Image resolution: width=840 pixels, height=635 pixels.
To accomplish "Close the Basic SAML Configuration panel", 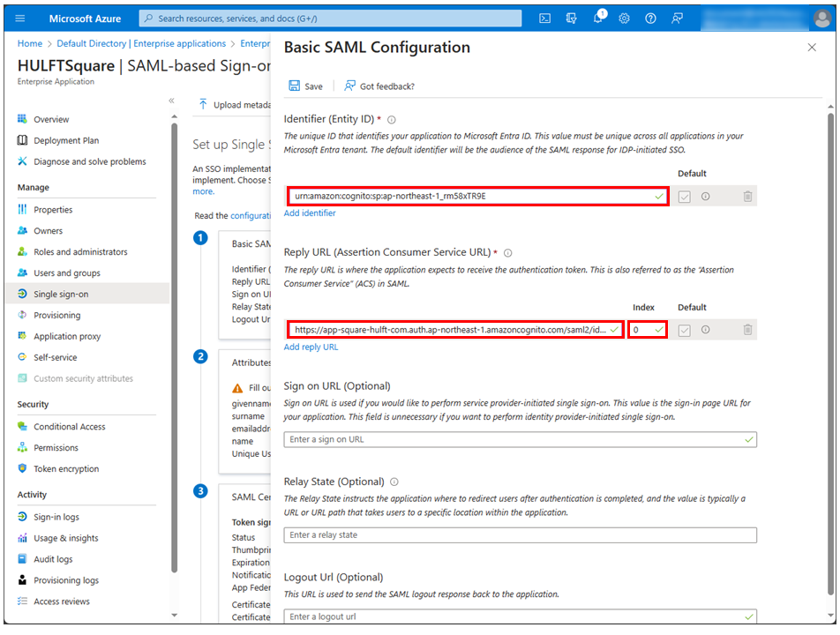I will point(812,47).
